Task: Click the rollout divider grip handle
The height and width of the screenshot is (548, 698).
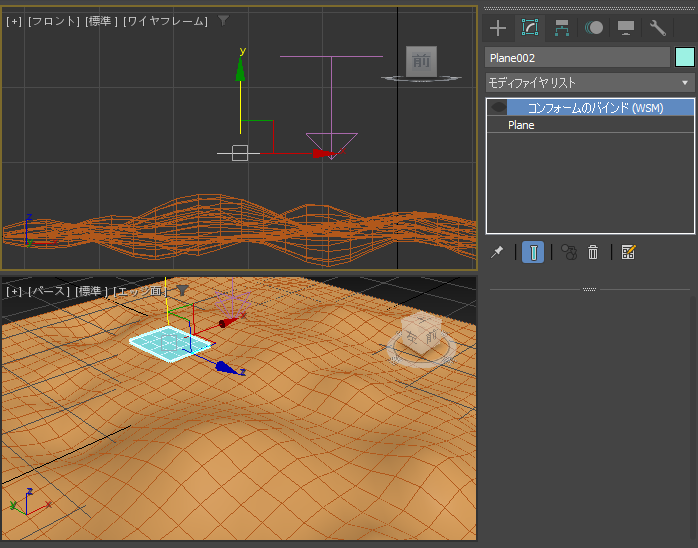Action: (589, 289)
